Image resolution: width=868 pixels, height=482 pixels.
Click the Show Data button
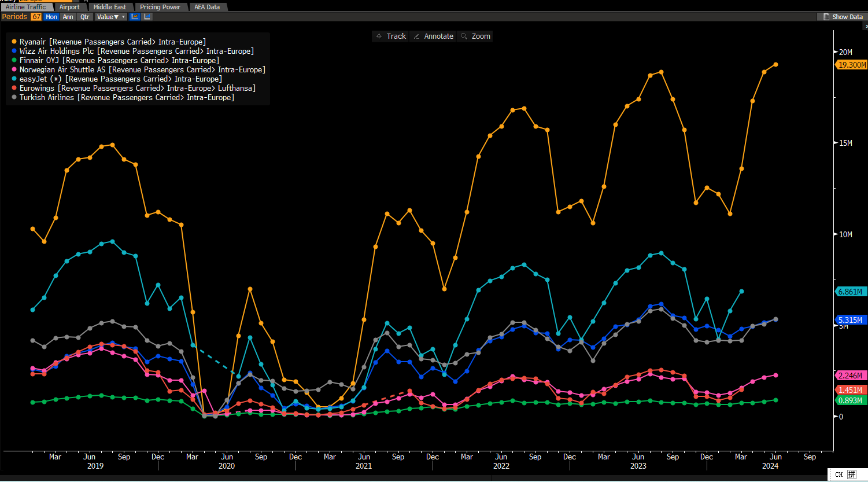(843, 17)
